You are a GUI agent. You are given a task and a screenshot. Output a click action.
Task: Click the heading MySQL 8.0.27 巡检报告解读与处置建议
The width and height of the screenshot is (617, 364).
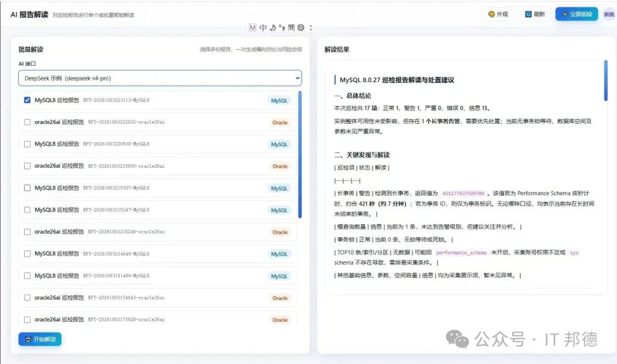pos(397,80)
